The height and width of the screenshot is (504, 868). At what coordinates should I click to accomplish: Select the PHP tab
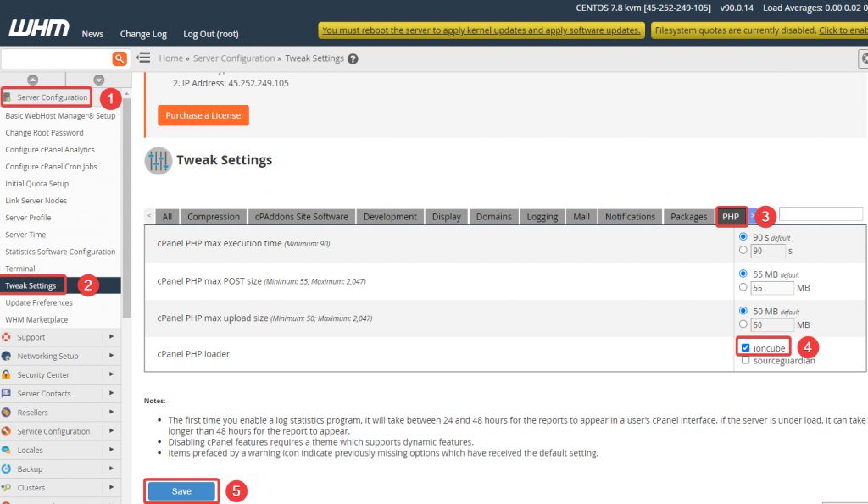731,217
